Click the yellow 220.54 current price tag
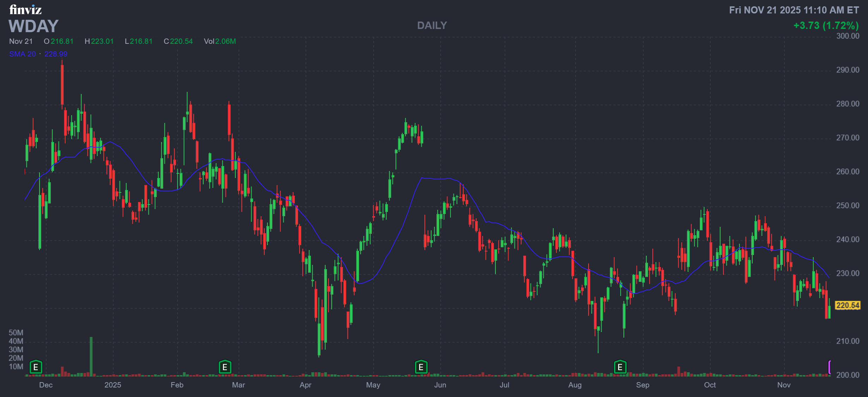 click(848, 305)
